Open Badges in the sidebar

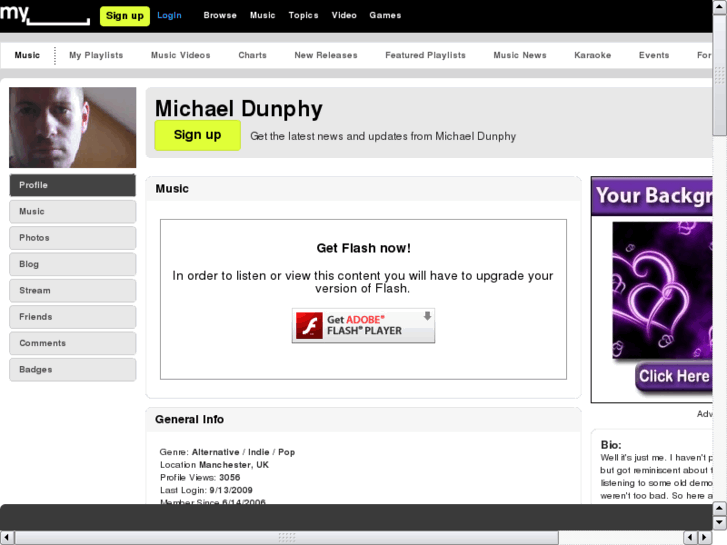pos(72,370)
